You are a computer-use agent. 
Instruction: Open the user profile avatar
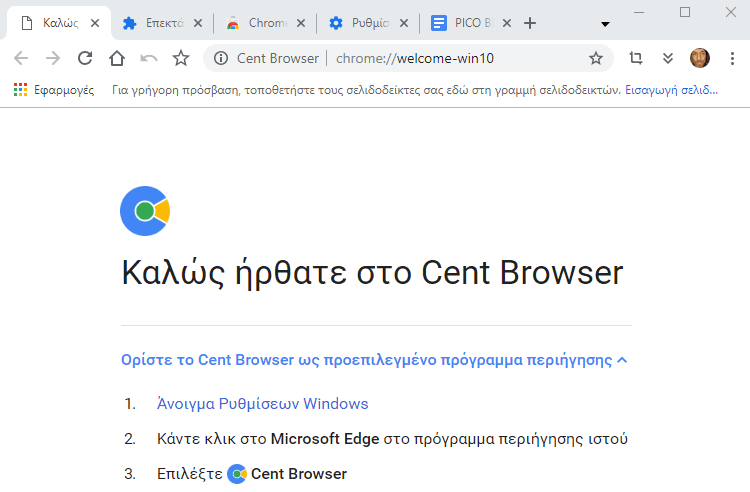point(700,58)
